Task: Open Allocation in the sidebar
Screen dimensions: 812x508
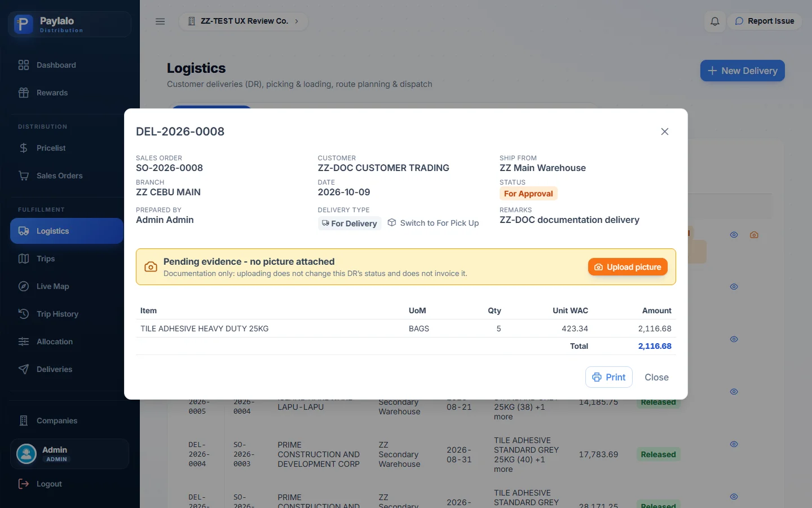Action: (67, 341)
